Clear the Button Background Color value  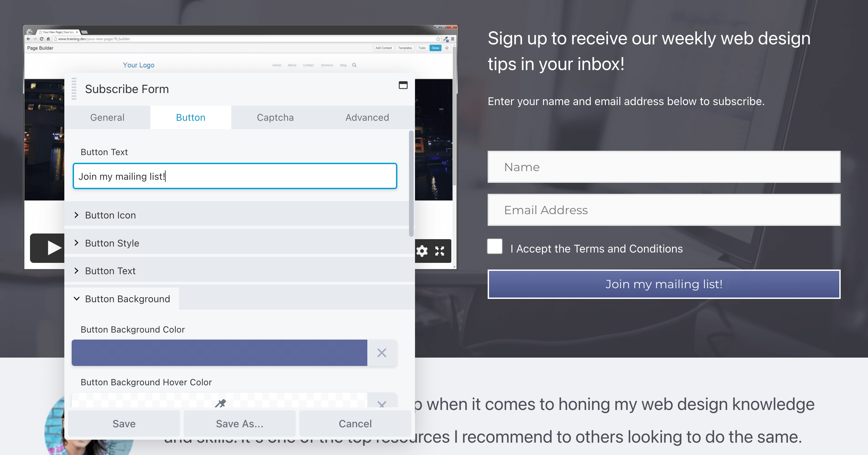click(x=382, y=353)
